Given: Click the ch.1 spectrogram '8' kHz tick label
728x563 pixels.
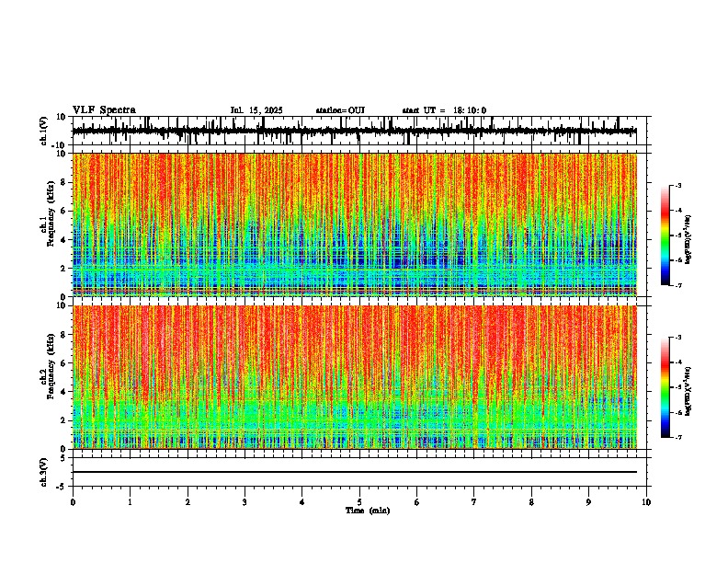Looking at the screenshot, I should (63, 182).
